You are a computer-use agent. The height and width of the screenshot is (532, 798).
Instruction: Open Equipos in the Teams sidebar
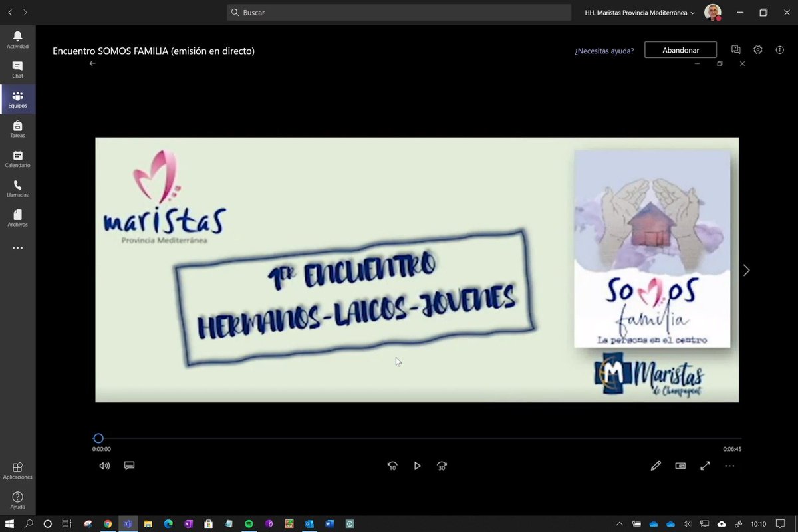click(17, 100)
